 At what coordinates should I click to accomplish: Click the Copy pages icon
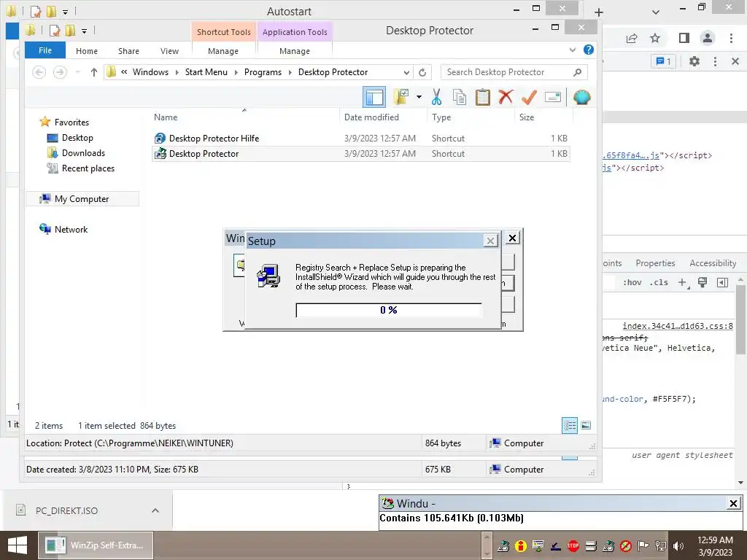460,97
